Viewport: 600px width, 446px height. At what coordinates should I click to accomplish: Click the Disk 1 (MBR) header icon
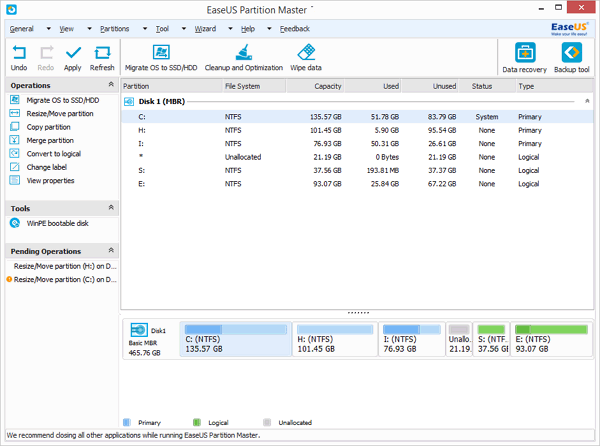coord(129,101)
